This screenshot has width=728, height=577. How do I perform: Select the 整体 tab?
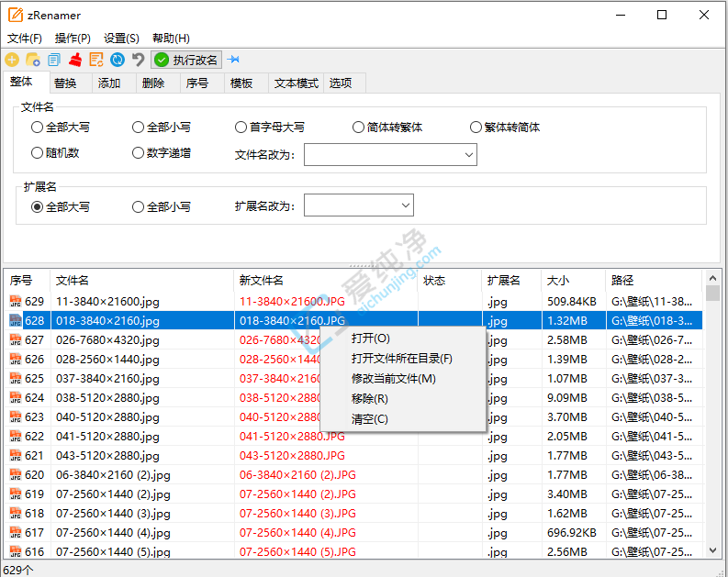click(26, 82)
